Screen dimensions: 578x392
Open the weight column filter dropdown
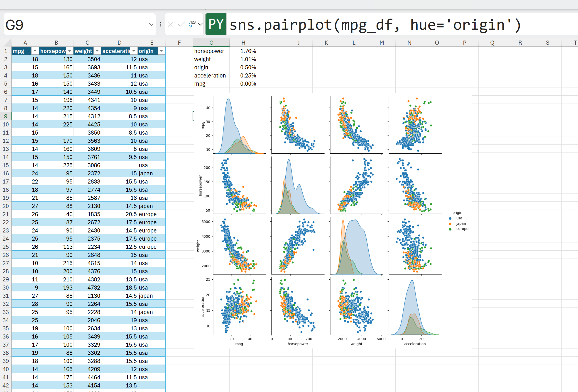97,51
